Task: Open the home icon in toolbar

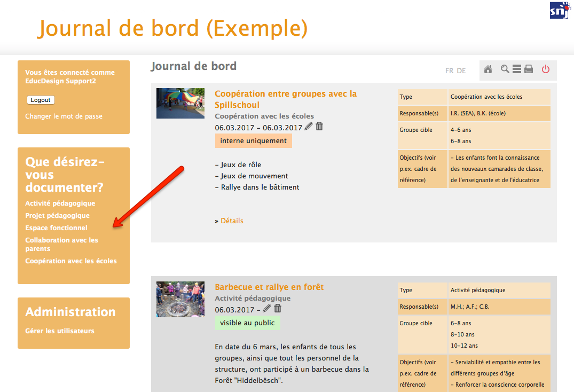Action: pyautogui.click(x=487, y=69)
